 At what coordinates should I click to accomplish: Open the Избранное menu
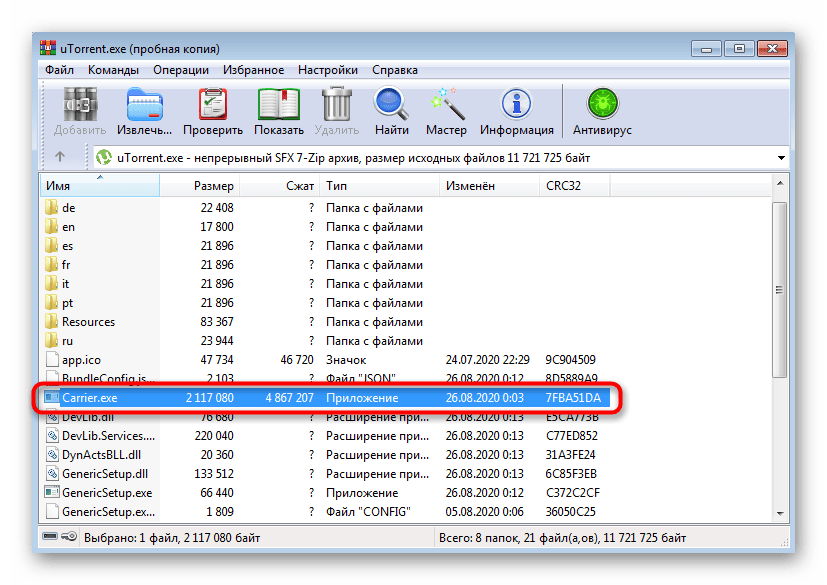tap(253, 70)
